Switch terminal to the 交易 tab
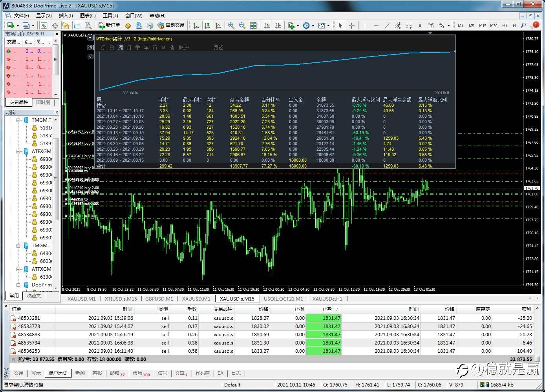 pos(18,373)
